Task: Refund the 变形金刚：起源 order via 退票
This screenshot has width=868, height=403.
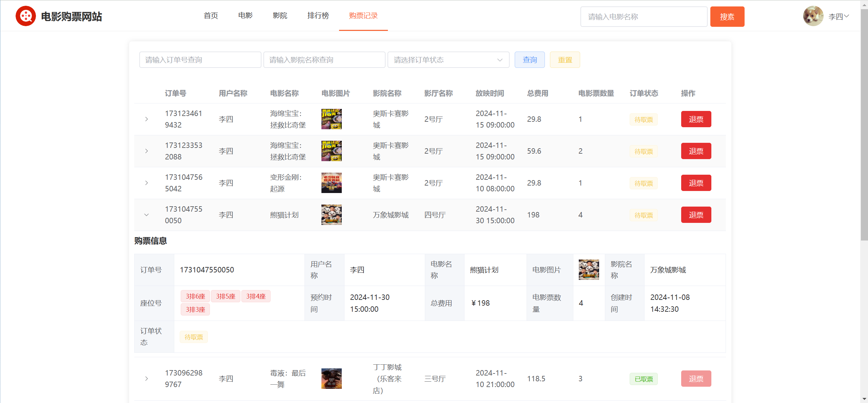Action: [x=696, y=183]
